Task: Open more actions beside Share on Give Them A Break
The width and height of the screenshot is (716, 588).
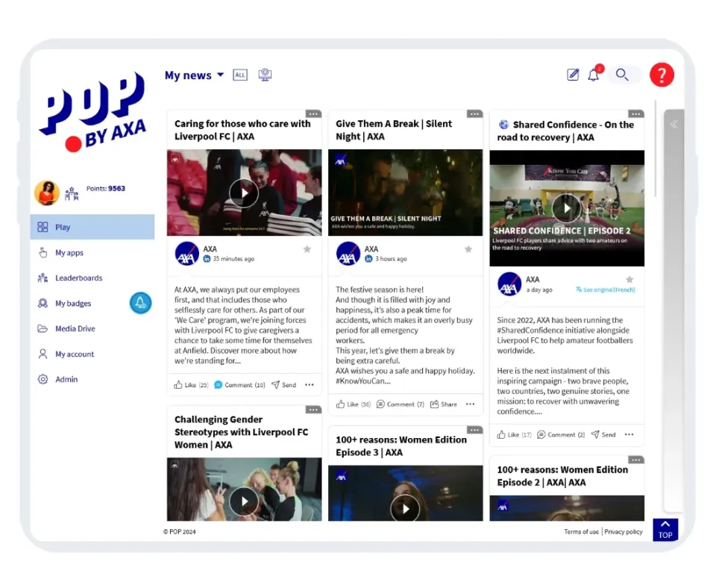Action: point(471,404)
